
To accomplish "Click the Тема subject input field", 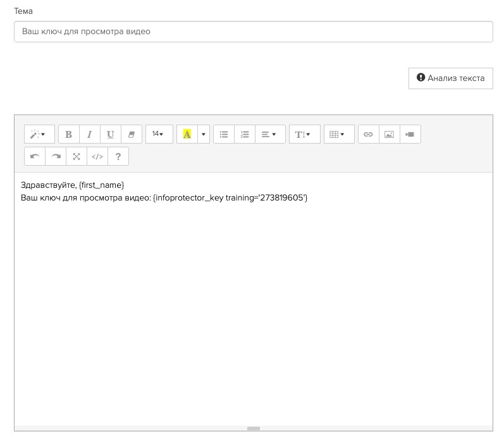I will [253, 32].
